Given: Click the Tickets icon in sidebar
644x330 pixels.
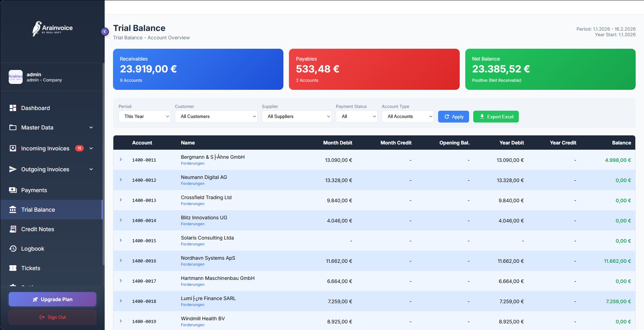Looking at the screenshot, I should tap(13, 268).
